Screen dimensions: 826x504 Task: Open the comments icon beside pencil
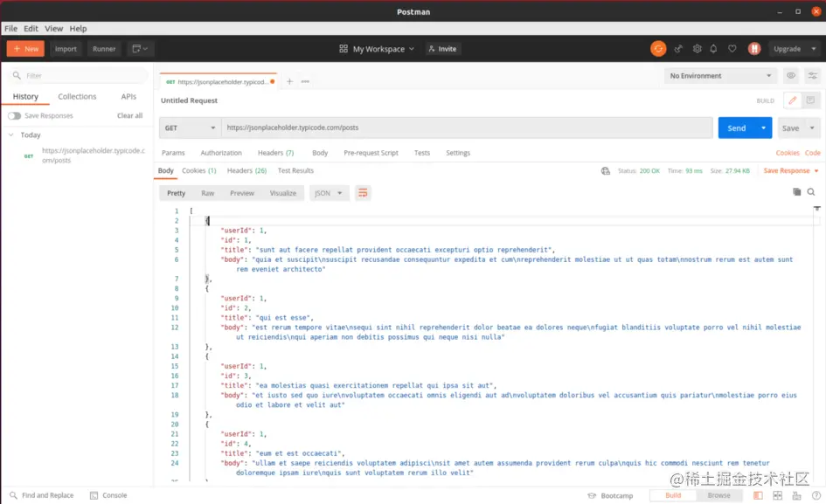coord(810,100)
